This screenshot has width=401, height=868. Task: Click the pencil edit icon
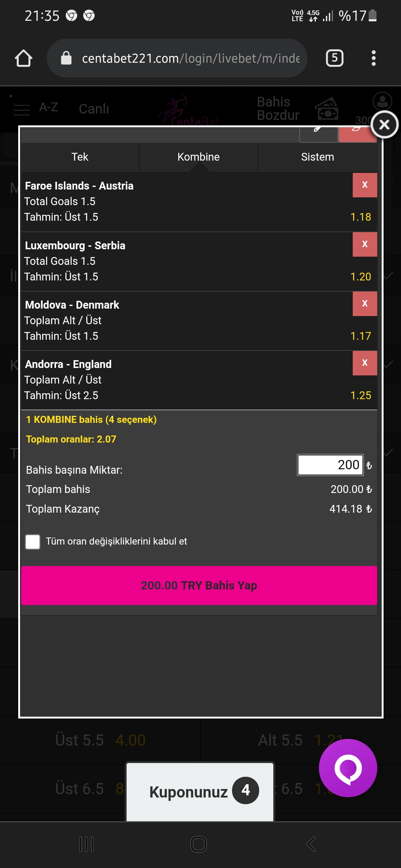pyautogui.click(x=319, y=134)
